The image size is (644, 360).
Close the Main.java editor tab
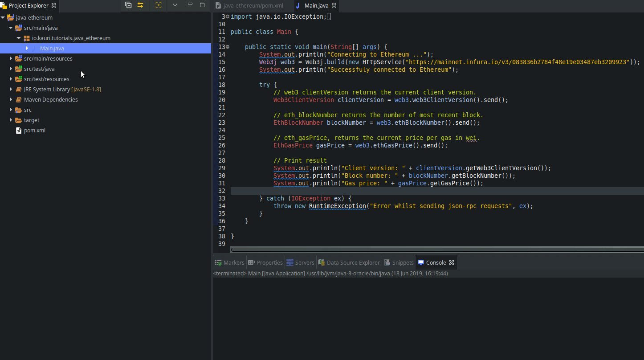[x=334, y=6]
